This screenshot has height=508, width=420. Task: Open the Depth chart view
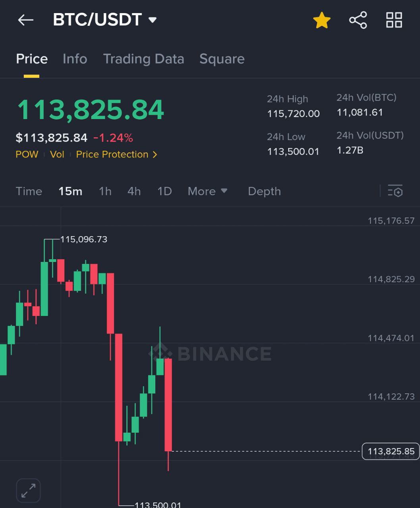click(264, 191)
